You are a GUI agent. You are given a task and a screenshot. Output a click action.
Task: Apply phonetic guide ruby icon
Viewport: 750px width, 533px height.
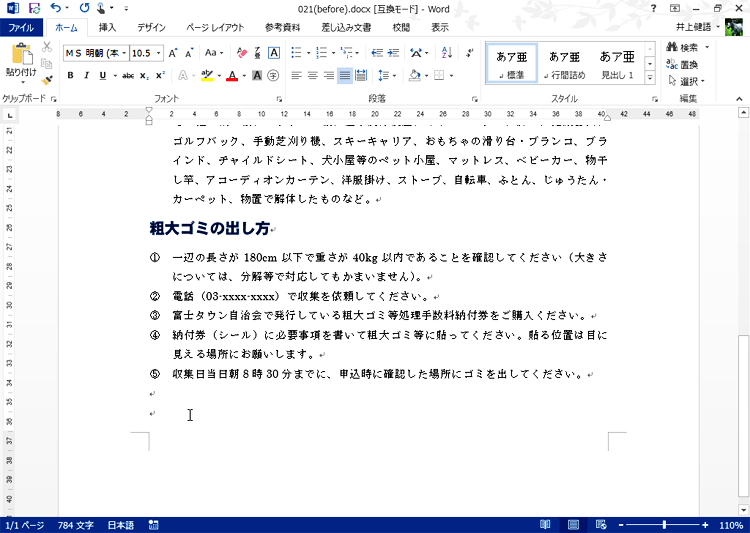[257, 53]
